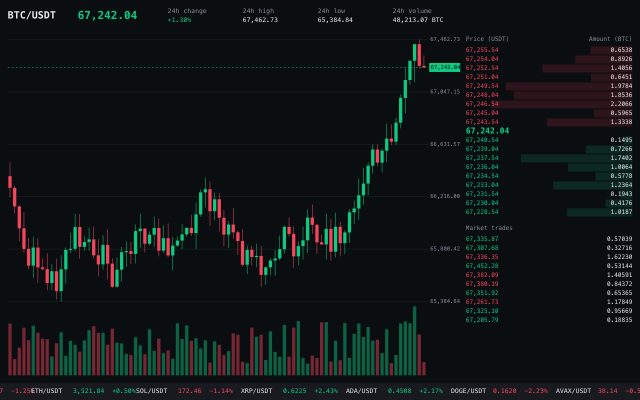Select bid price 67,236.04

[x=482, y=167]
